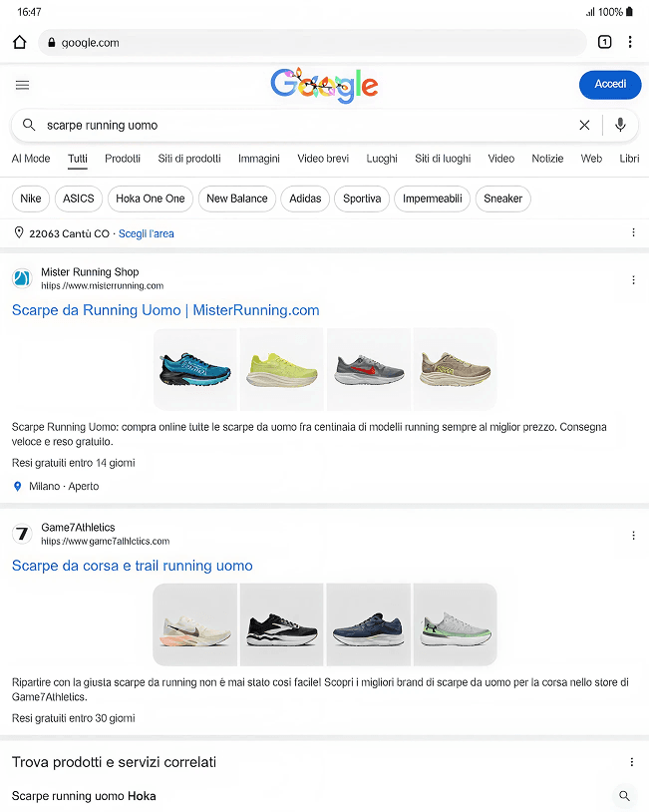
Task: Open the Scarpe da Running Uomo MisterRunning.com link
Action: click(165, 310)
